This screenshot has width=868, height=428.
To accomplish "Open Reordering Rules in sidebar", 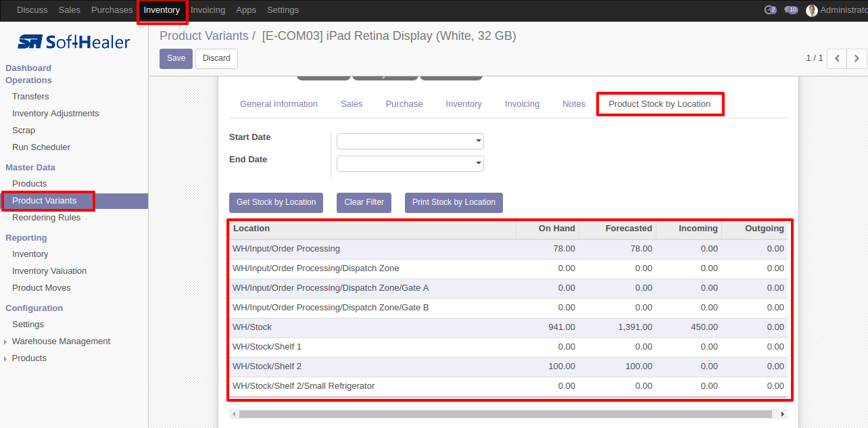I will pos(46,218).
